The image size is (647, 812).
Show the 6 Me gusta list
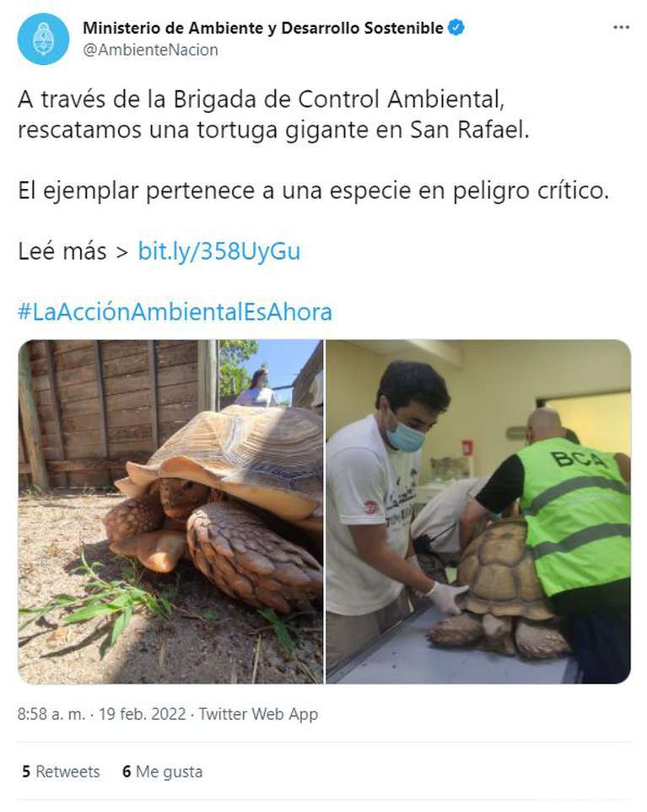162,772
